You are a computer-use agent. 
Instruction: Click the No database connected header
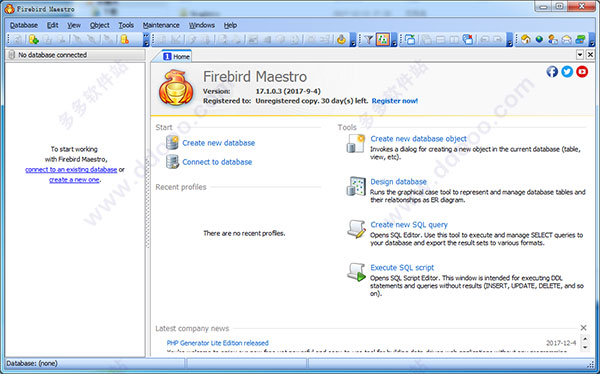(75, 55)
